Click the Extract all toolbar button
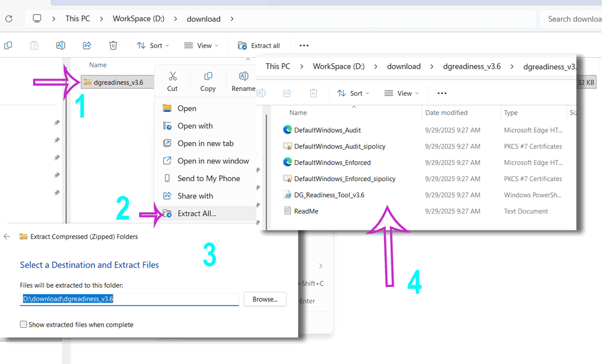This screenshot has width=602, height=364. coord(259,46)
